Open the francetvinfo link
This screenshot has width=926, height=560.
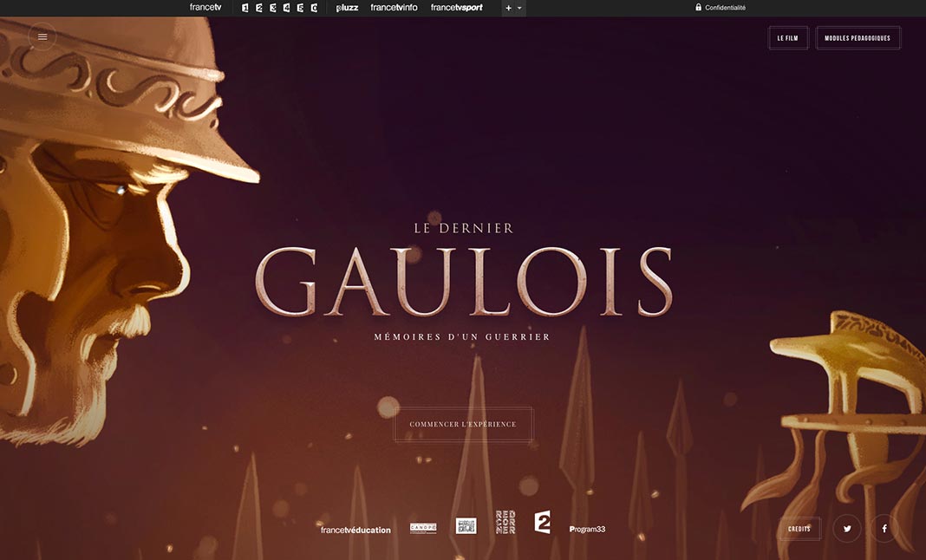[x=394, y=8]
